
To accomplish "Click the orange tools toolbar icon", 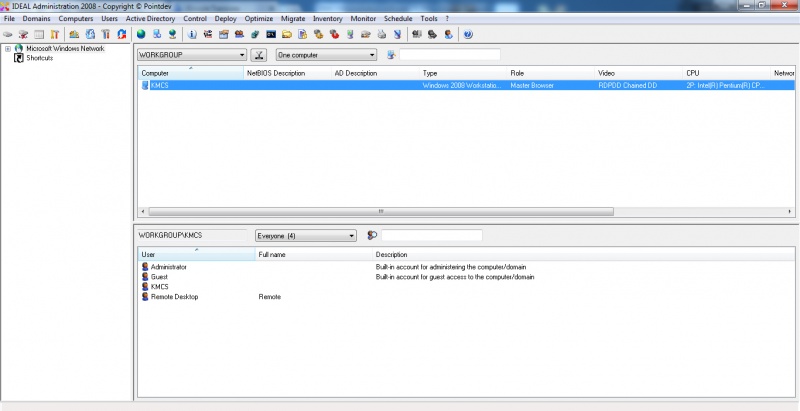I will click(55, 35).
